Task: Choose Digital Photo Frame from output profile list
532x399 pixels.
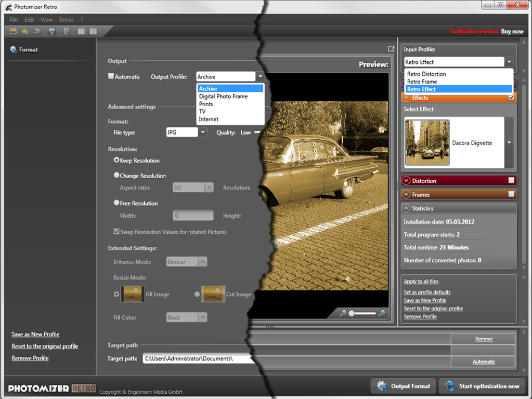Action: click(x=223, y=96)
